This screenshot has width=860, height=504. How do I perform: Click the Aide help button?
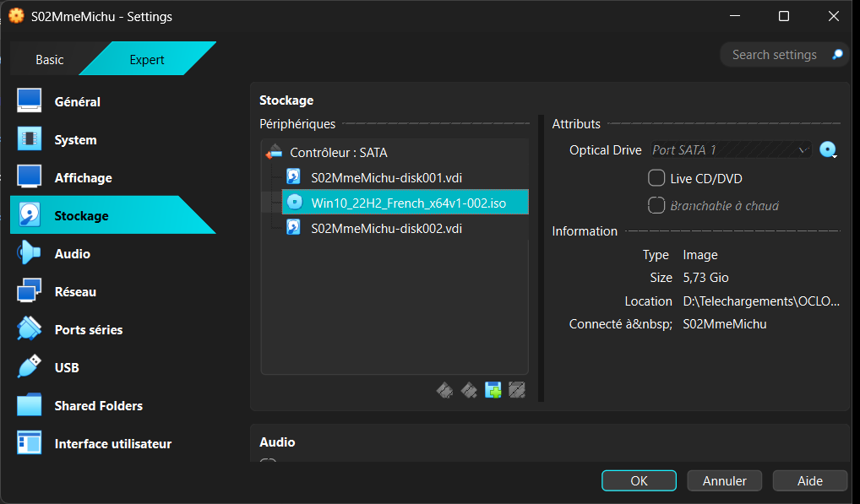click(809, 480)
